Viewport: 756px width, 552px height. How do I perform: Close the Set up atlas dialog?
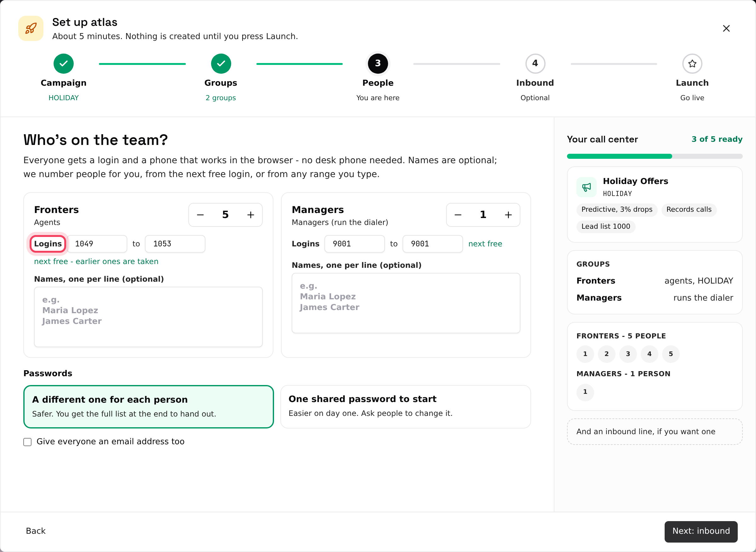coord(726,28)
